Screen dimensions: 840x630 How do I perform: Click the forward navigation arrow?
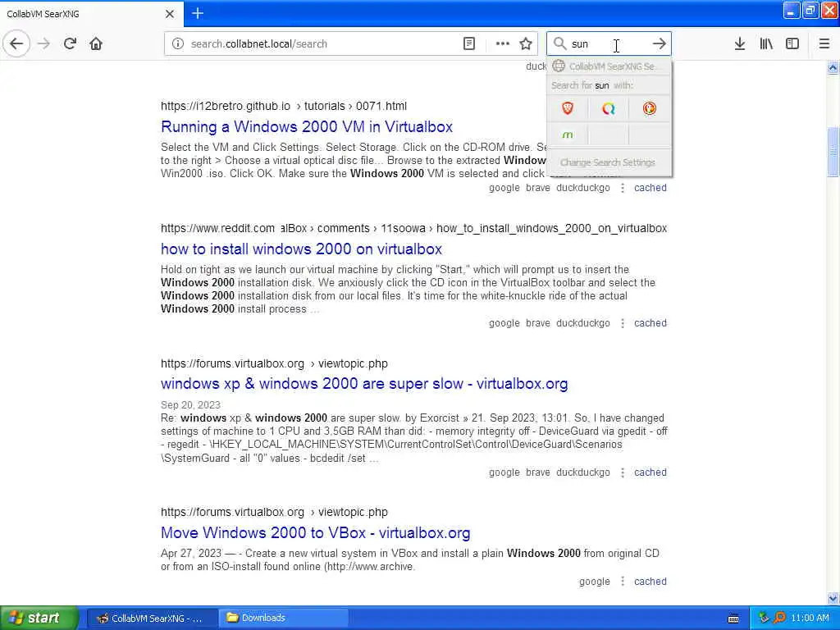44,44
